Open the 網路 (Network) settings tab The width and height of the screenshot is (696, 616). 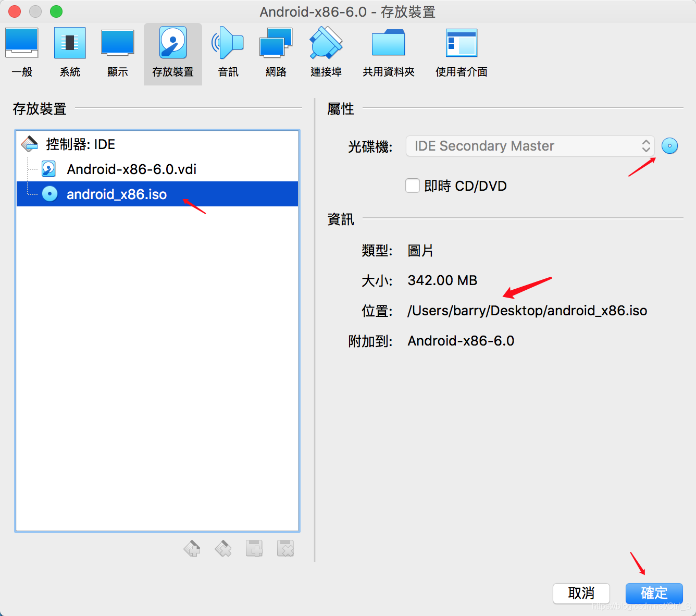(276, 53)
